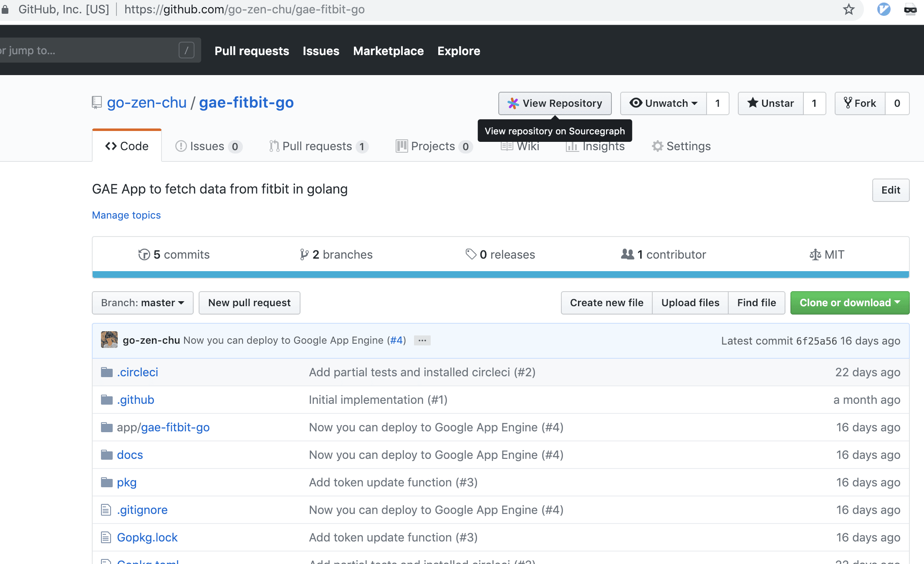Open latest commit 6f25a56 link

pyautogui.click(x=816, y=341)
